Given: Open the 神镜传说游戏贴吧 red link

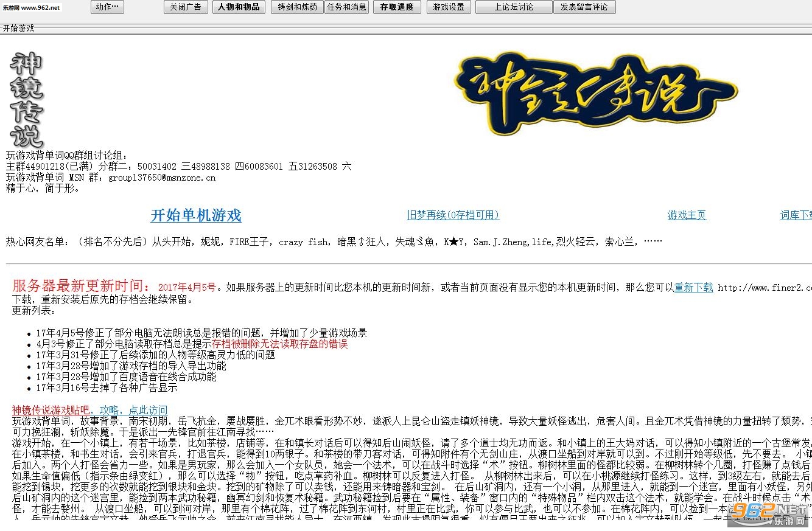Looking at the screenshot, I should 51,410.
